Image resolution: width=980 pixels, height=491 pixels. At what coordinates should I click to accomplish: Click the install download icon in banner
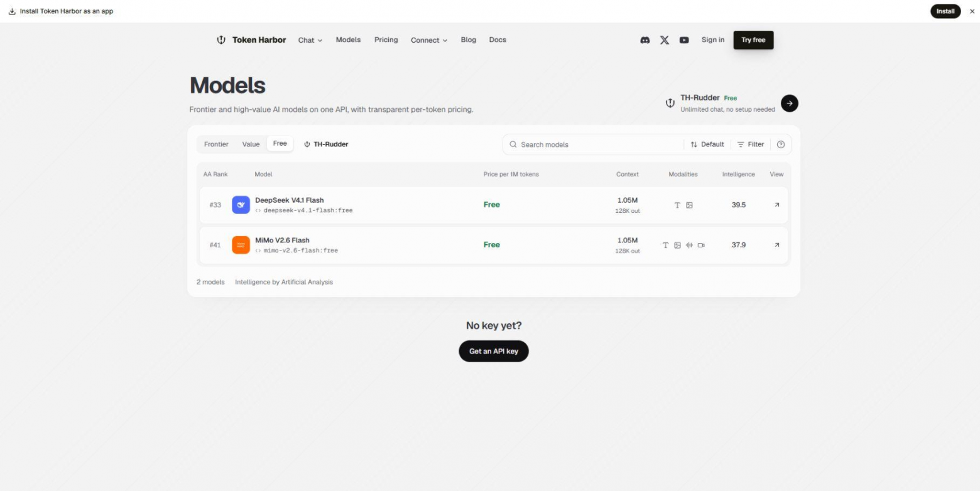click(12, 11)
